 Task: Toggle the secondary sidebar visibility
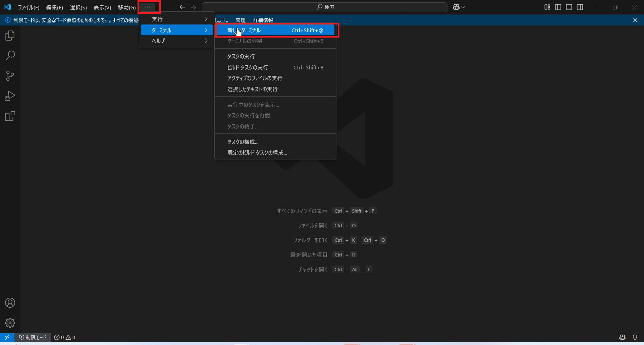(580, 7)
